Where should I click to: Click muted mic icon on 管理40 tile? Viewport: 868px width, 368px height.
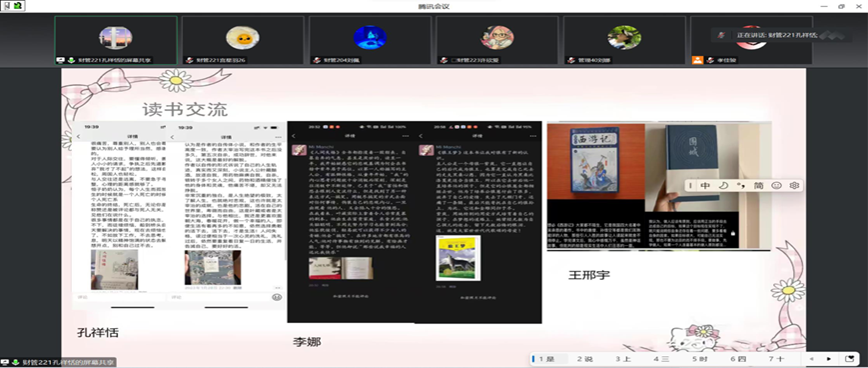tap(570, 60)
